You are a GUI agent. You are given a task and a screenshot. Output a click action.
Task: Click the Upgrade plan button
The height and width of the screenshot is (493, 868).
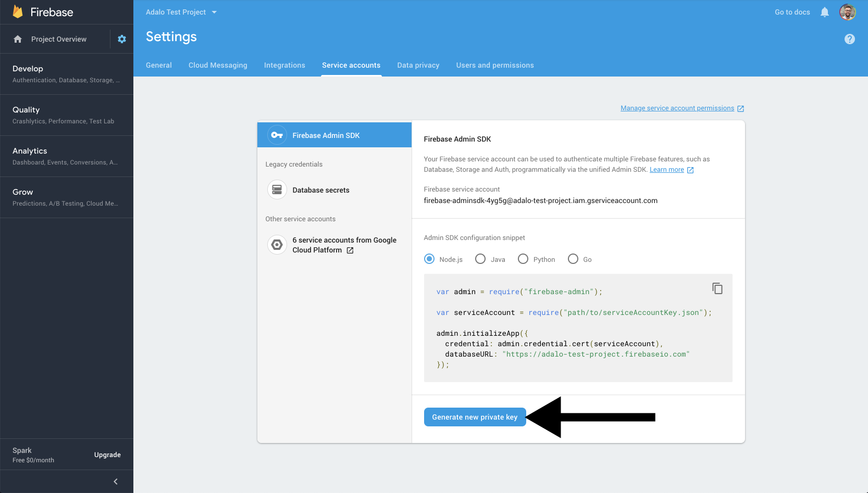107,454
